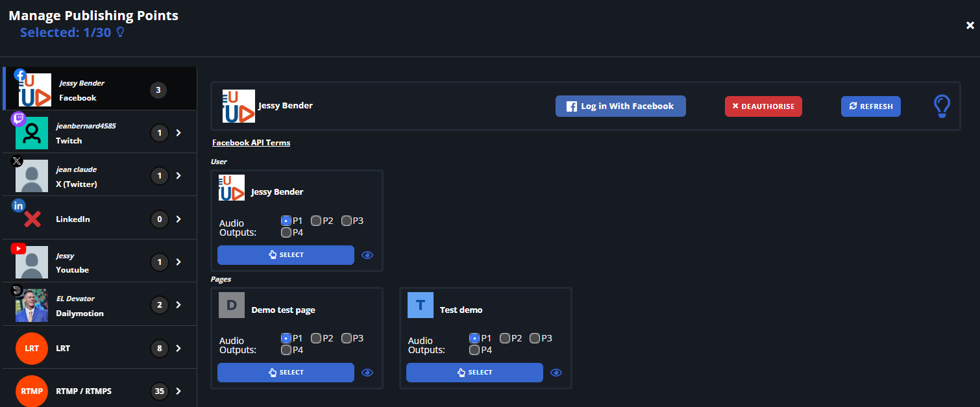Select P3 audio output for Test demo page
Screen dimensions: 980x407
click(x=535, y=338)
